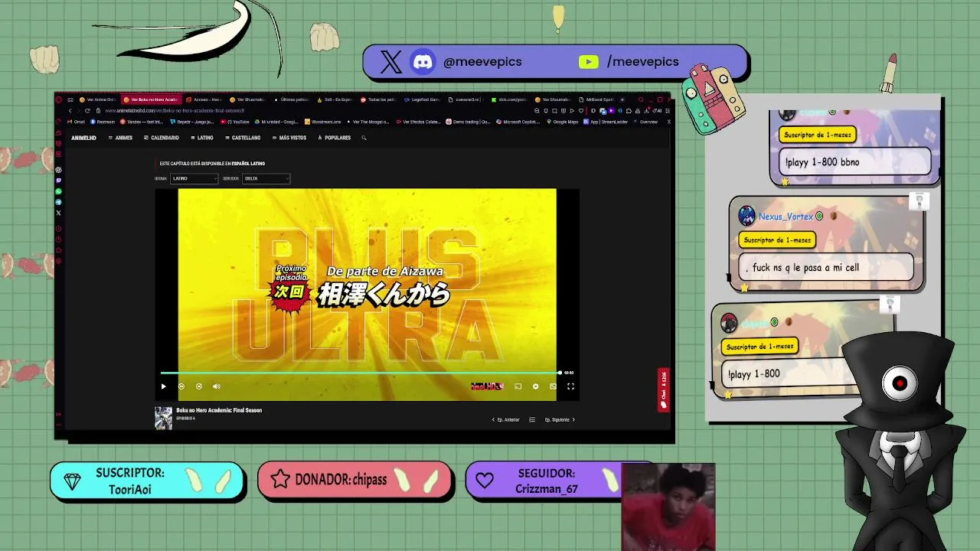This screenshot has height=551, width=980.
Task: Switch to the Ver Anime Online tab
Action: (97, 99)
